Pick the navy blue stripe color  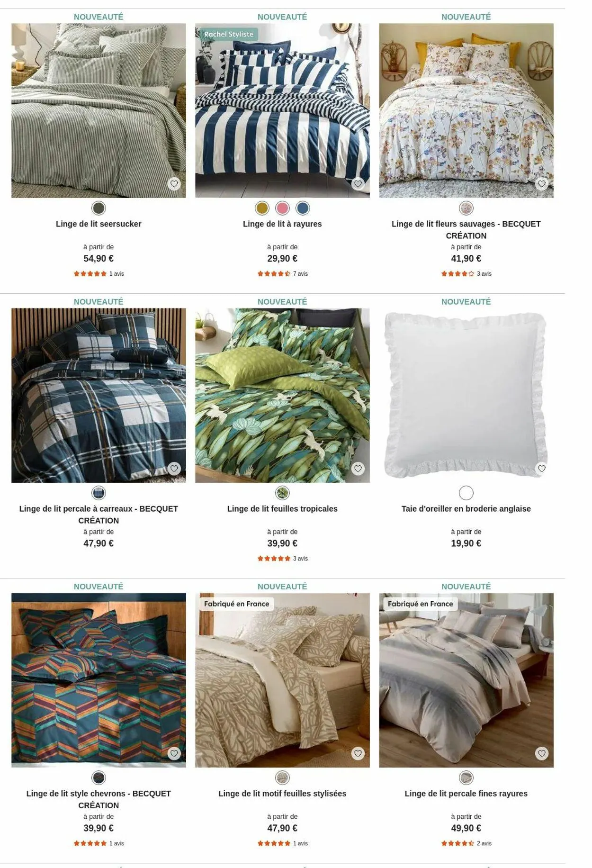pyautogui.click(x=303, y=208)
